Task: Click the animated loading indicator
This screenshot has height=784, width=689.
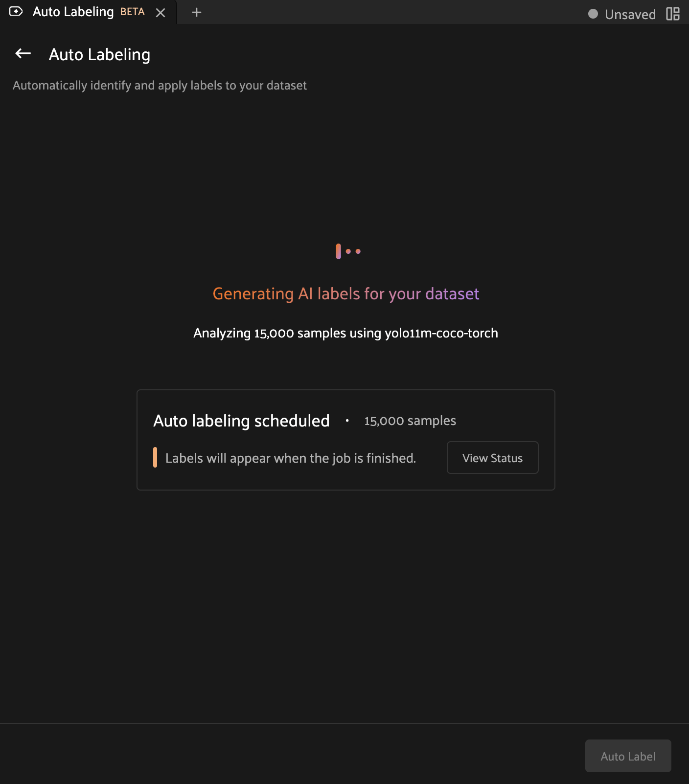Action: (x=347, y=251)
